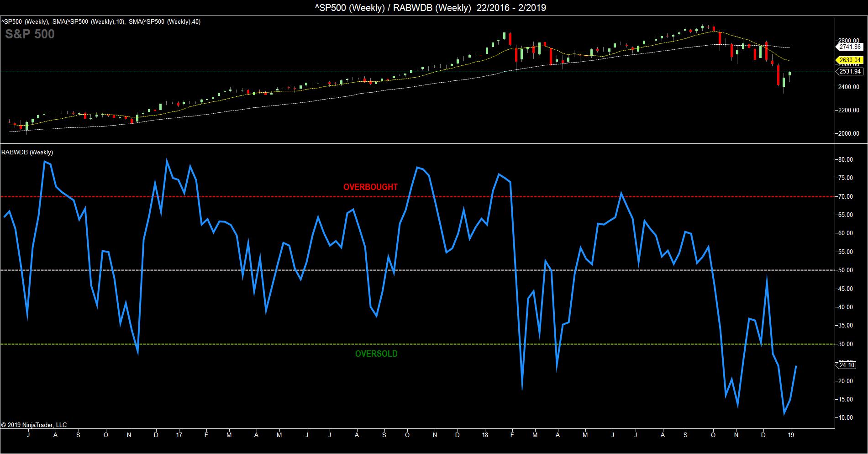This screenshot has width=868, height=454.
Task: Click the ^SP500 SMA indicator legend text
Action: click(101, 22)
